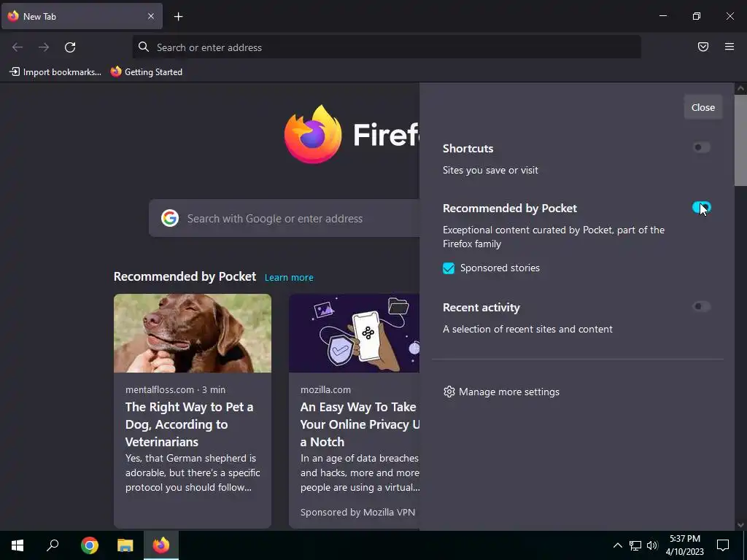Click the New Tab tab title

click(x=39, y=17)
